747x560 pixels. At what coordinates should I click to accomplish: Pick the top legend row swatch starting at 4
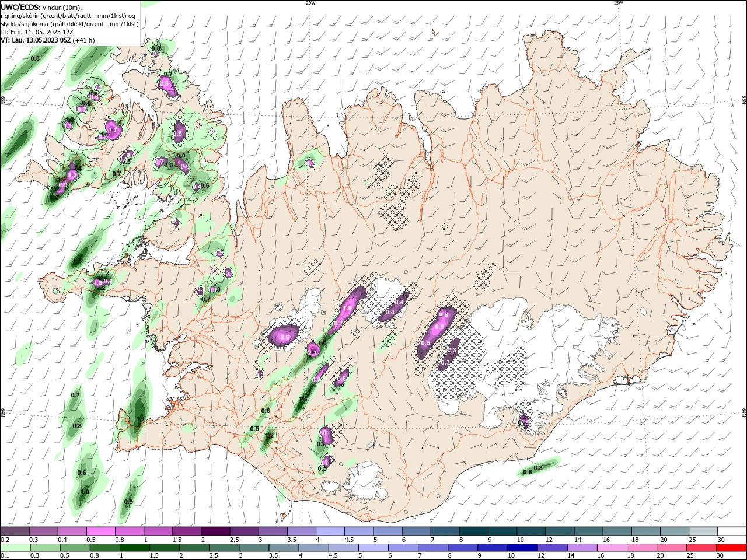(329, 531)
